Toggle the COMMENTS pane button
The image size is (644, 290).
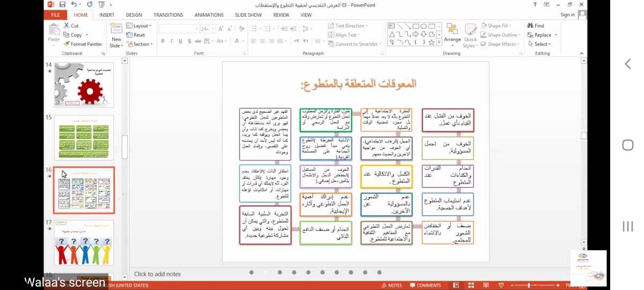[x=425, y=285]
